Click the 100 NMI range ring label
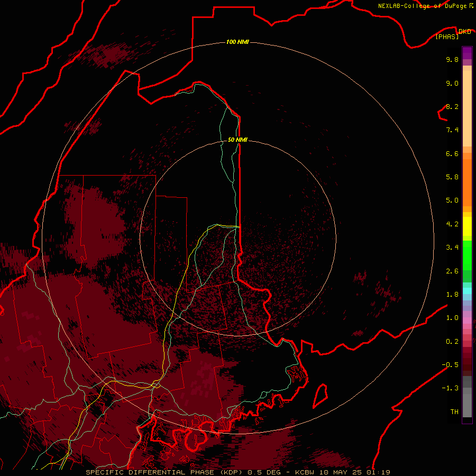This screenshot has height=476, width=476. coord(237,42)
